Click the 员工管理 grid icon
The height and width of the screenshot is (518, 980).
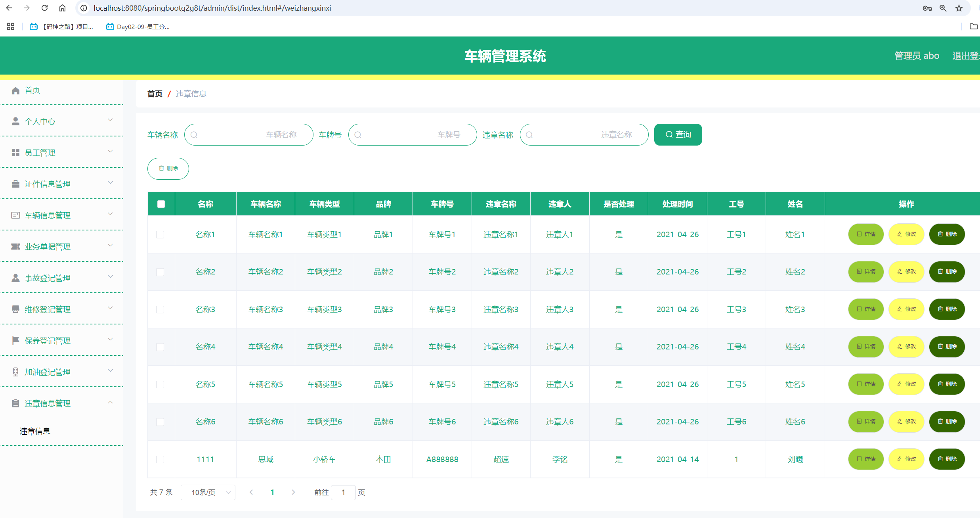pyautogui.click(x=15, y=152)
